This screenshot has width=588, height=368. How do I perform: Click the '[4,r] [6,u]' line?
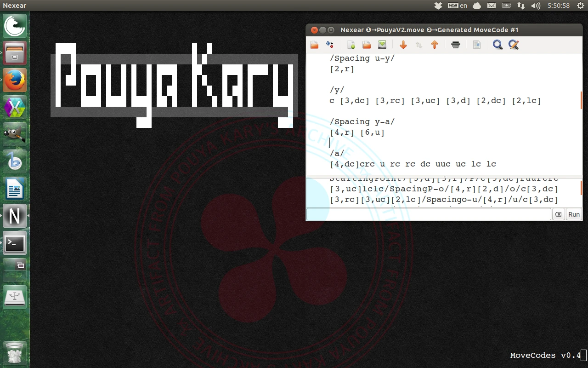coord(357,132)
